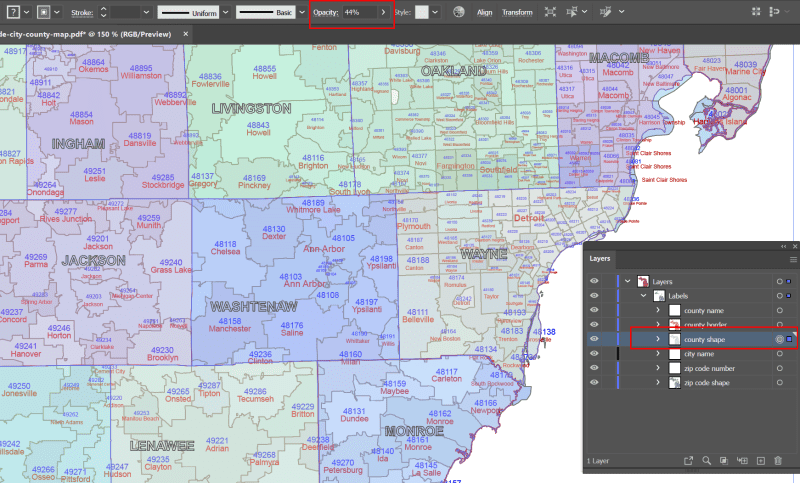
Task: Click the Labels layer thumbnail
Action: point(659,295)
